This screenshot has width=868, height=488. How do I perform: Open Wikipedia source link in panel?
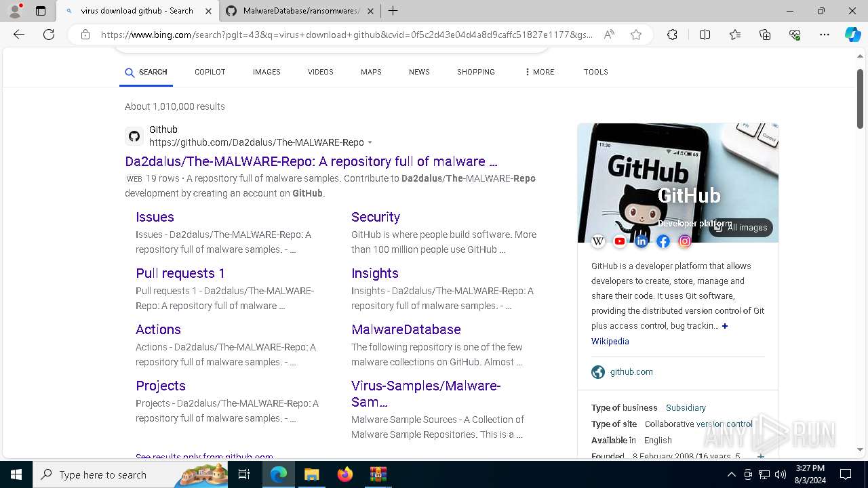click(610, 342)
